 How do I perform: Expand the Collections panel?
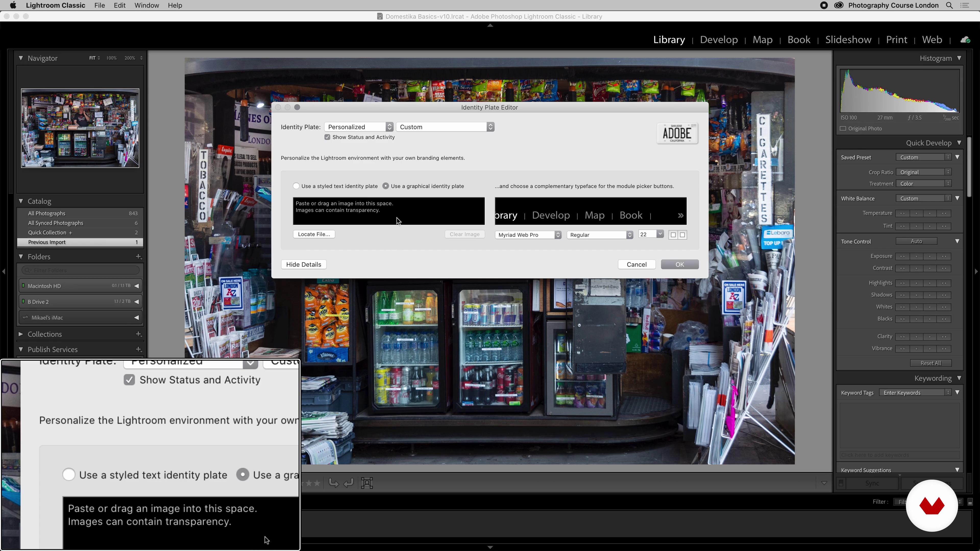click(x=21, y=334)
